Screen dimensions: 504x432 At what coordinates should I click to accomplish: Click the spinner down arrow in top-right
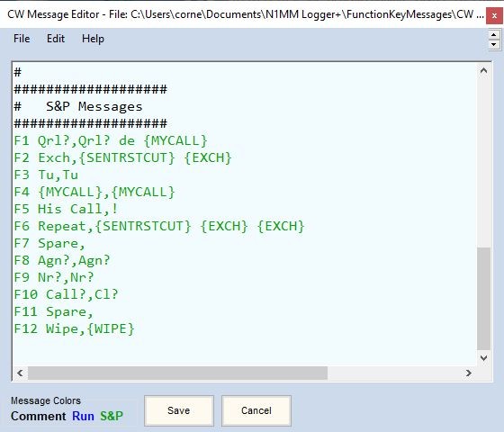[x=494, y=44]
